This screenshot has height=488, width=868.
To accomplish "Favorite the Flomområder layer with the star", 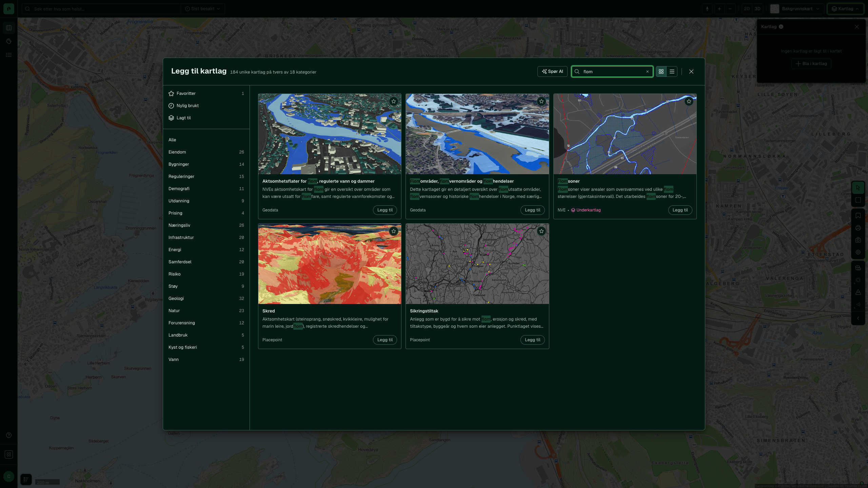I will click(541, 101).
